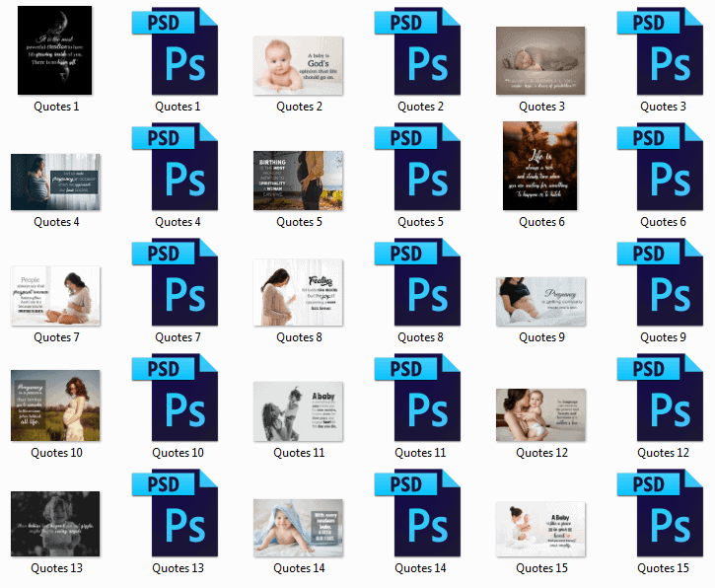Select the Quotes 12 PSD file icon
715x588 pixels.
(x=661, y=397)
